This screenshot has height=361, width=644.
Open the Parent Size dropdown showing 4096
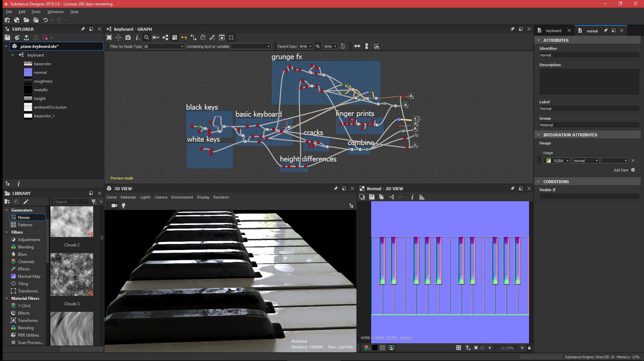pyautogui.click(x=305, y=46)
